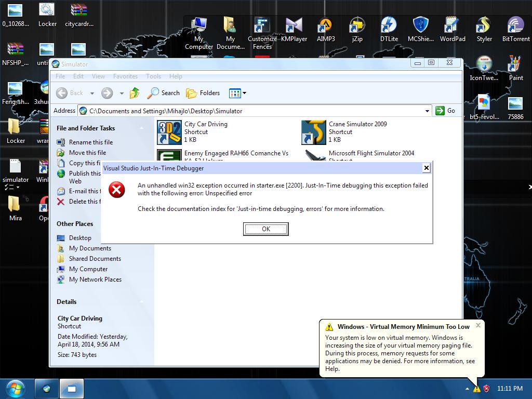Collapse the File and Folder Tasks section
532x399 pixels.
click(x=141, y=128)
